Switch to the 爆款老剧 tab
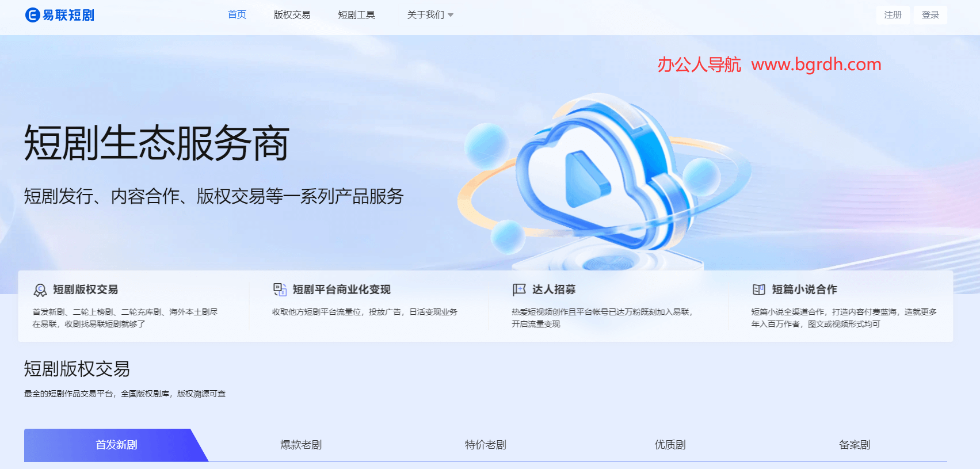This screenshot has width=980, height=469. (301, 445)
